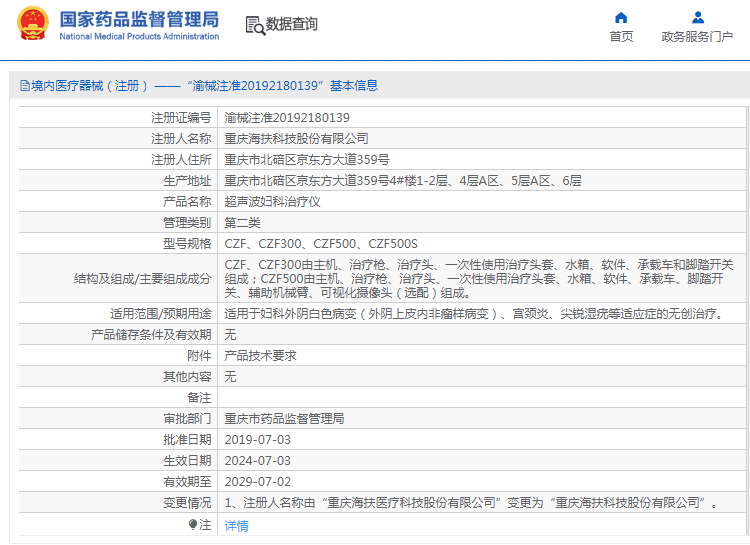Click the 政务服务门户 user icon

coord(697,17)
